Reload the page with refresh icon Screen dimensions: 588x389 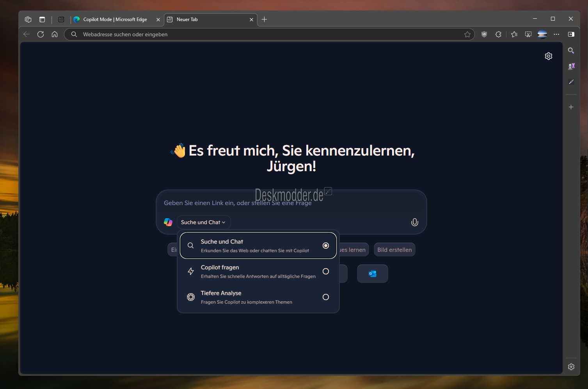[x=41, y=34]
